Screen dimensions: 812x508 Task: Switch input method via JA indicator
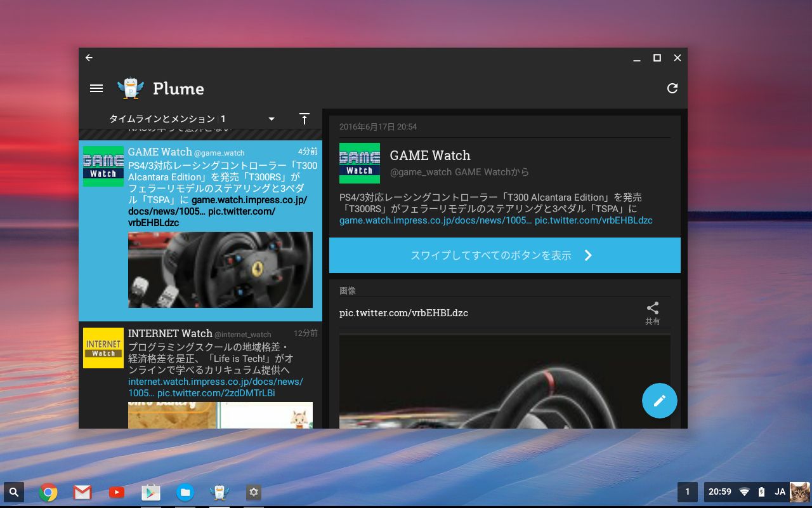pyautogui.click(x=780, y=492)
